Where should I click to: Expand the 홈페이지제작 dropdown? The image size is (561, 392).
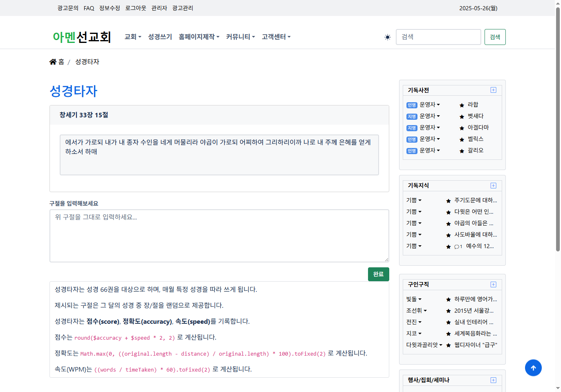(x=199, y=37)
